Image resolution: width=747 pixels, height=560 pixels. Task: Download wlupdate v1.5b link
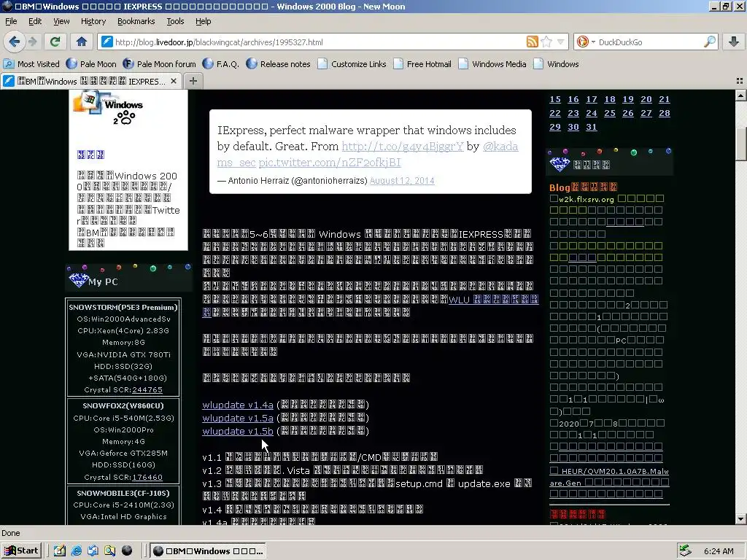tap(238, 431)
